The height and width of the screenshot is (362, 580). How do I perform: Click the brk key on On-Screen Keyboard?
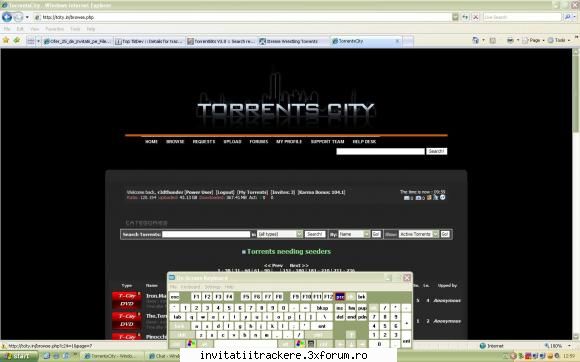coord(362,297)
